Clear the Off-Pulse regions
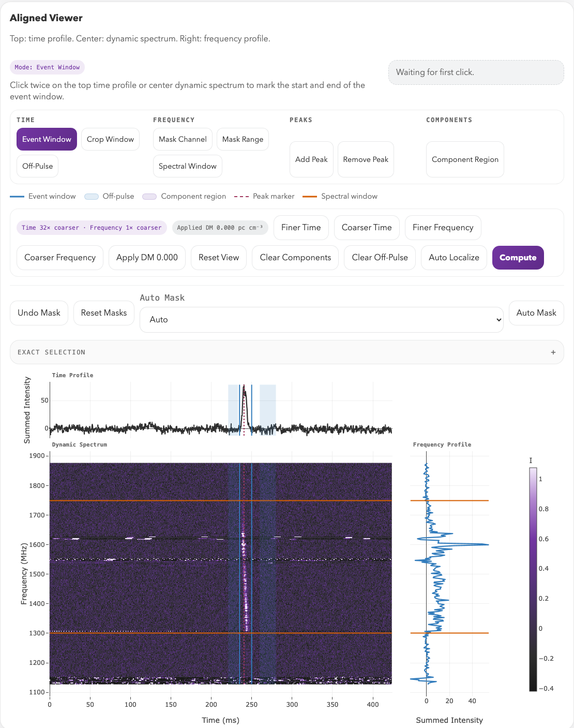This screenshot has width=574, height=728. point(380,258)
